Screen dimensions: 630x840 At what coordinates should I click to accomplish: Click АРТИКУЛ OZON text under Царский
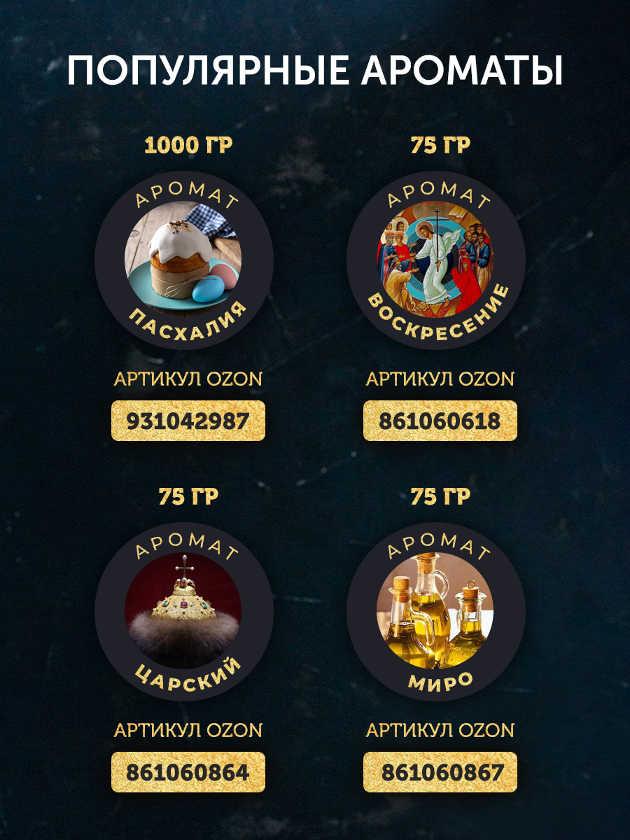188,730
